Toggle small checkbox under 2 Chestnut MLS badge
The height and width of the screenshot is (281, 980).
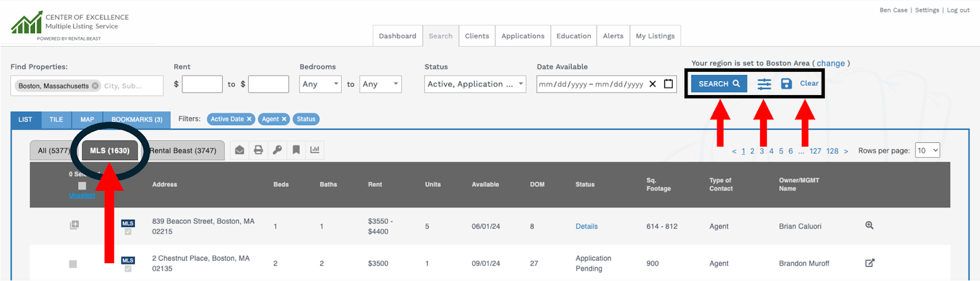(128, 269)
